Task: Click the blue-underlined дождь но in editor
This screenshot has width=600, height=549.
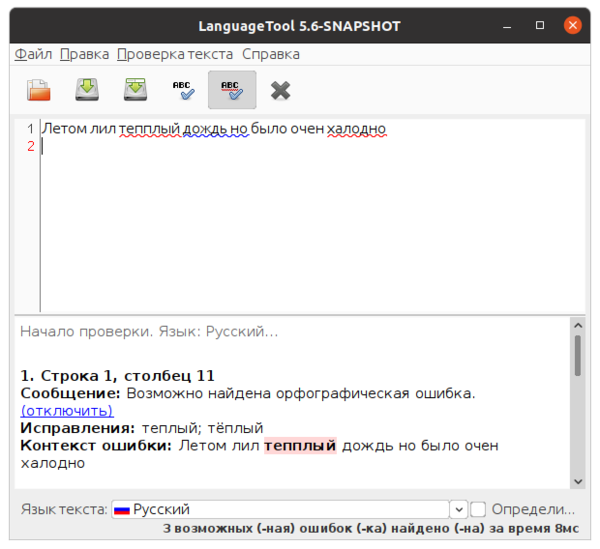Action: [x=216, y=129]
